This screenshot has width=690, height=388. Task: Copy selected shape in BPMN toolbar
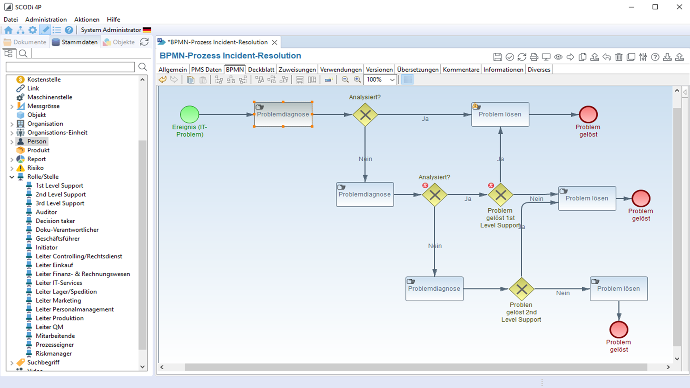point(191,80)
